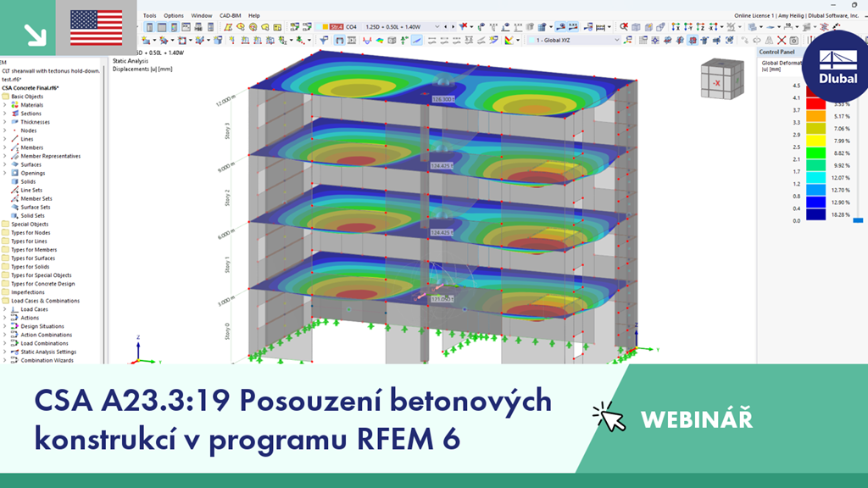Click the camera screenshot icon in toolbar

point(793,40)
